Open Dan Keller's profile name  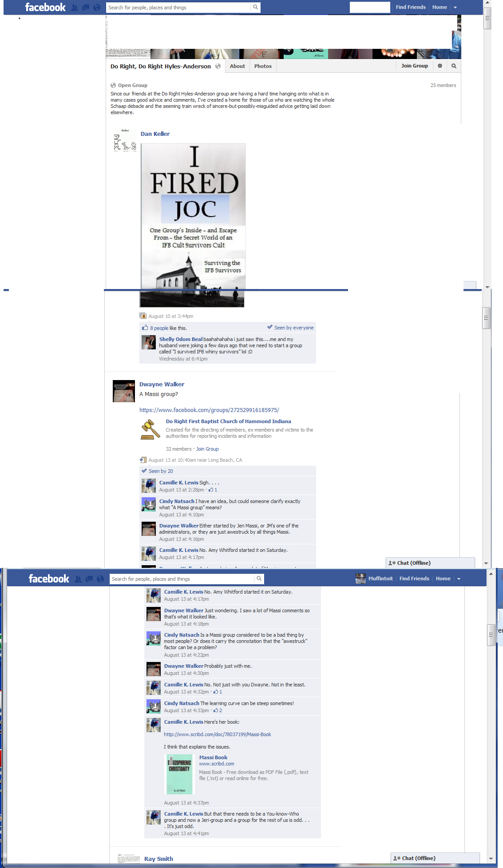[x=155, y=134]
